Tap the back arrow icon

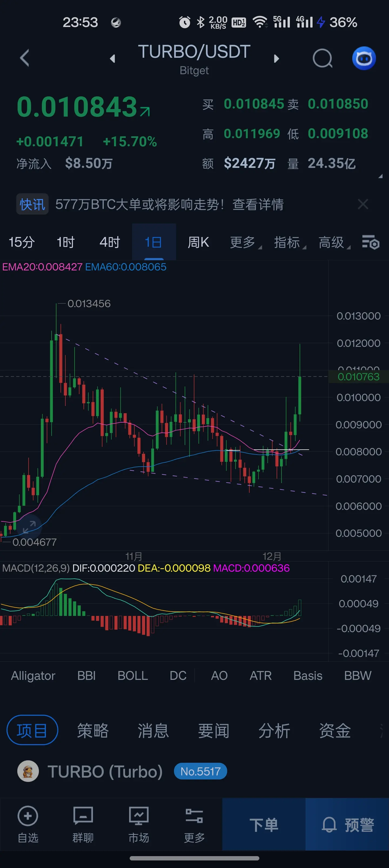point(25,58)
